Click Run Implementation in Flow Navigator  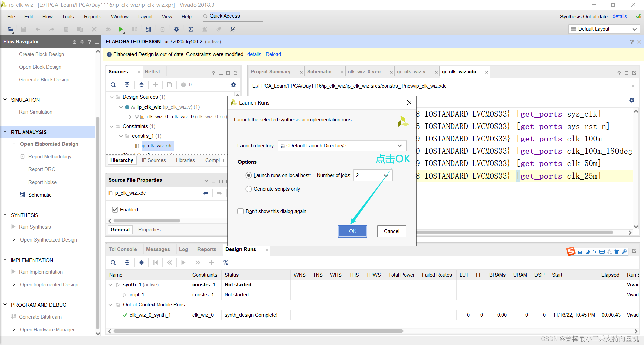click(x=41, y=272)
